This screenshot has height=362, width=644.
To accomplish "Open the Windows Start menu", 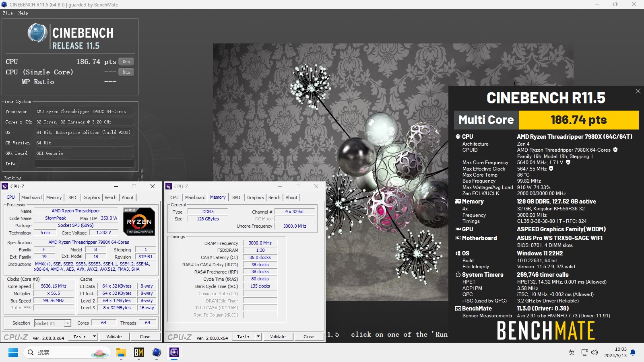I will [13, 352].
